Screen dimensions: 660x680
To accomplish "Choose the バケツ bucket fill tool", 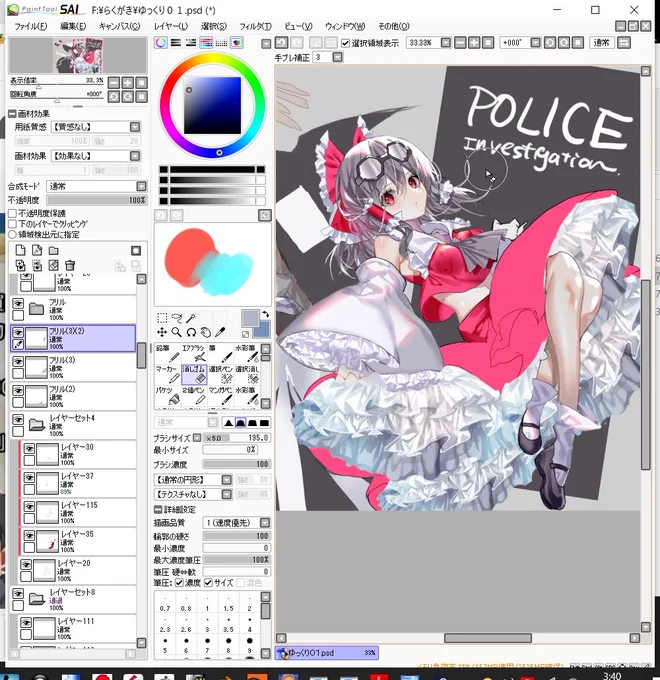I will [167, 395].
